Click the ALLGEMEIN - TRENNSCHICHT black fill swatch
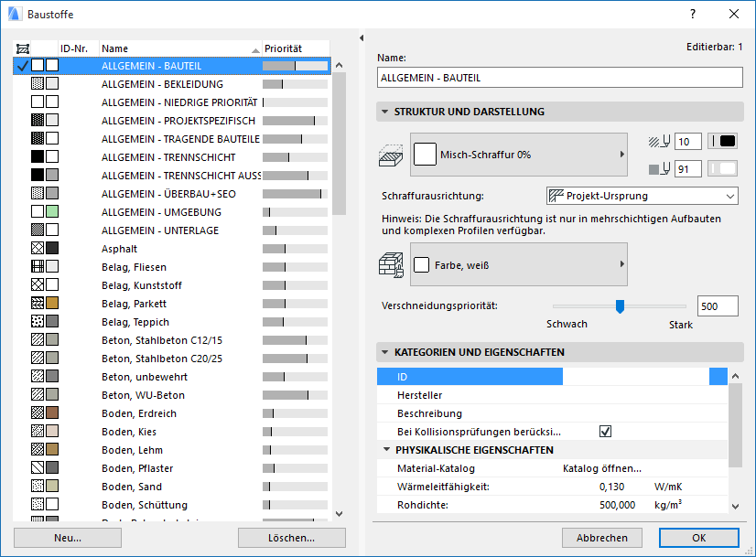This screenshot has height=557, width=756. coord(38,156)
